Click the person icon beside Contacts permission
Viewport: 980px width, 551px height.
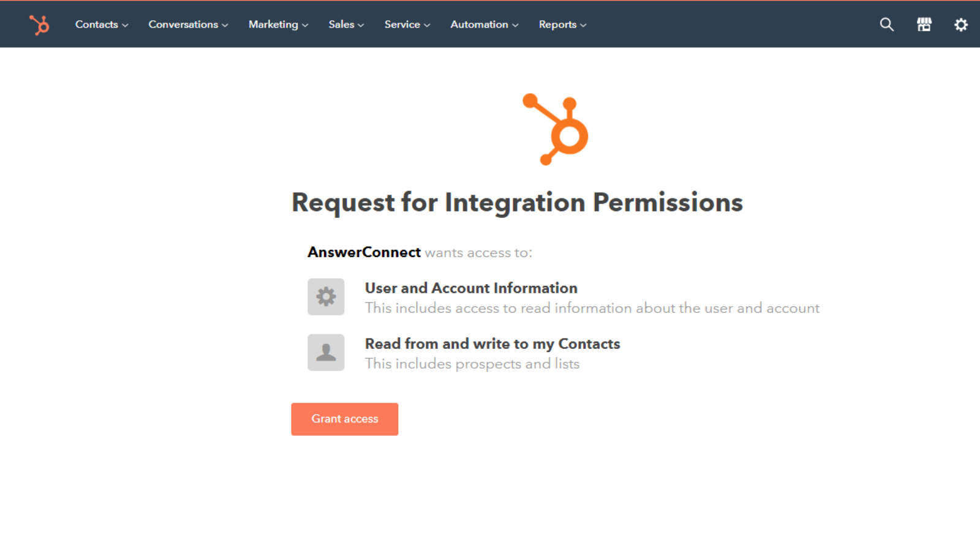point(326,353)
